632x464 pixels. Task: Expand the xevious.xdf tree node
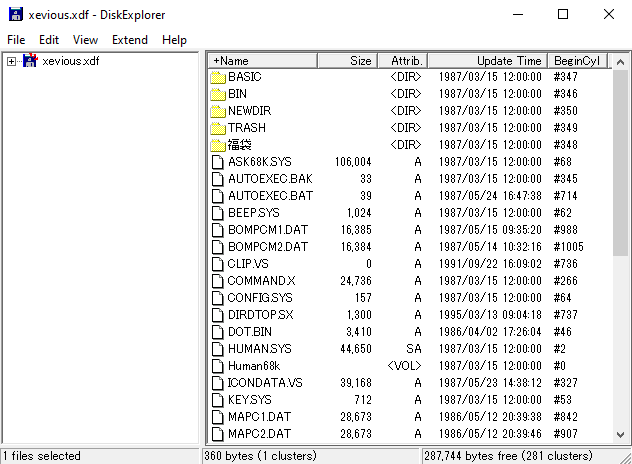11,61
